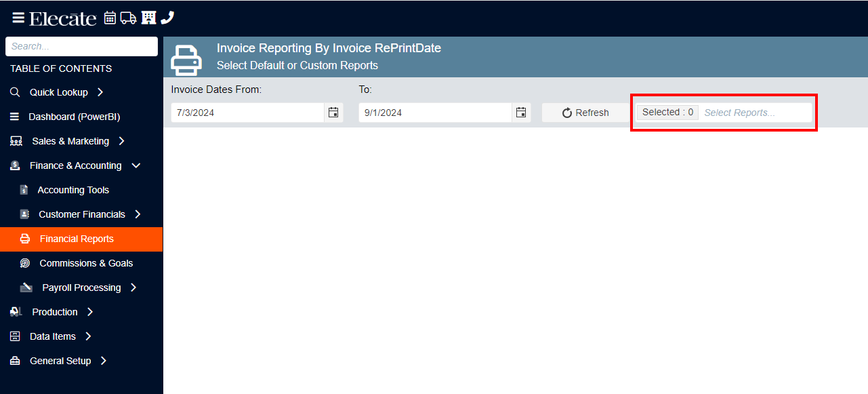Select Financial Reports in sidebar

click(x=81, y=239)
